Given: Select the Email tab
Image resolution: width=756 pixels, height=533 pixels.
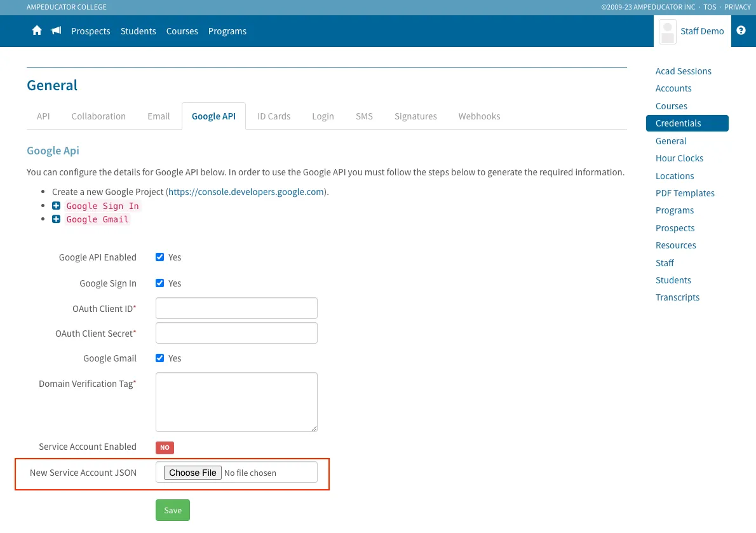Looking at the screenshot, I should coord(159,116).
